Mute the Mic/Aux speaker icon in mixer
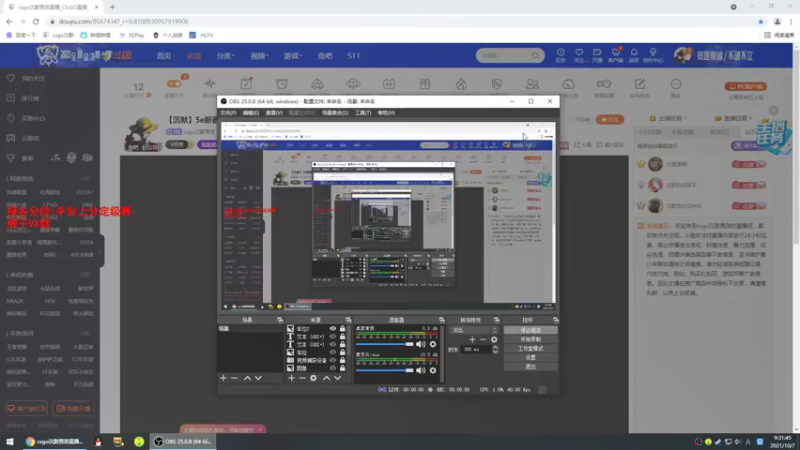 (420, 370)
